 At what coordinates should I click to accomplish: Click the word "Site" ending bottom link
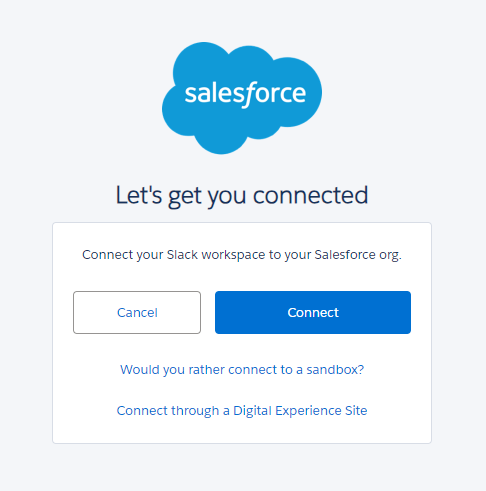[356, 410]
